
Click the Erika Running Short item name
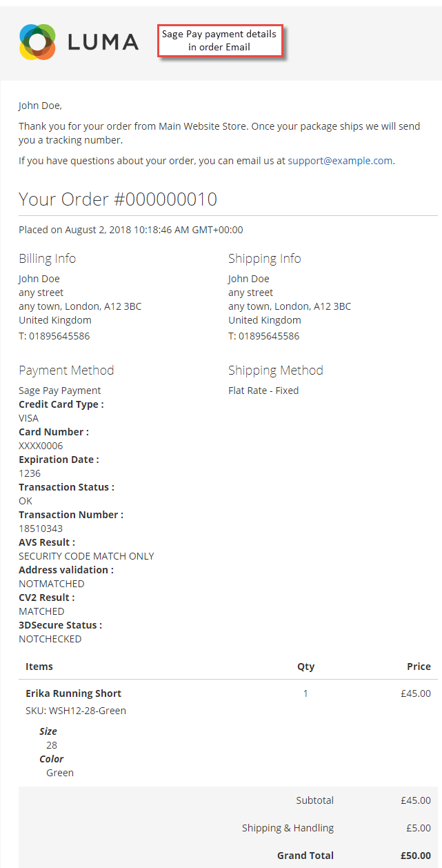(74, 693)
